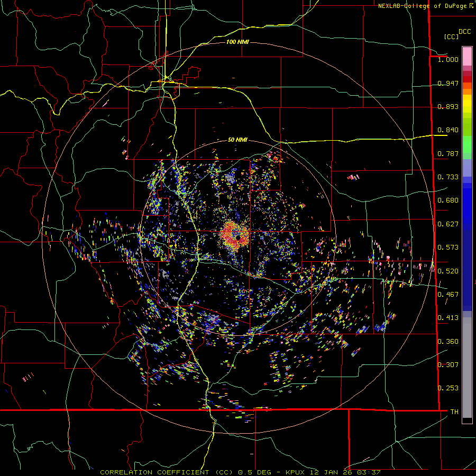Screen dimensions: 476x476
Task: Select the 100 NMI range ring label
Action: (x=237, y=42)
